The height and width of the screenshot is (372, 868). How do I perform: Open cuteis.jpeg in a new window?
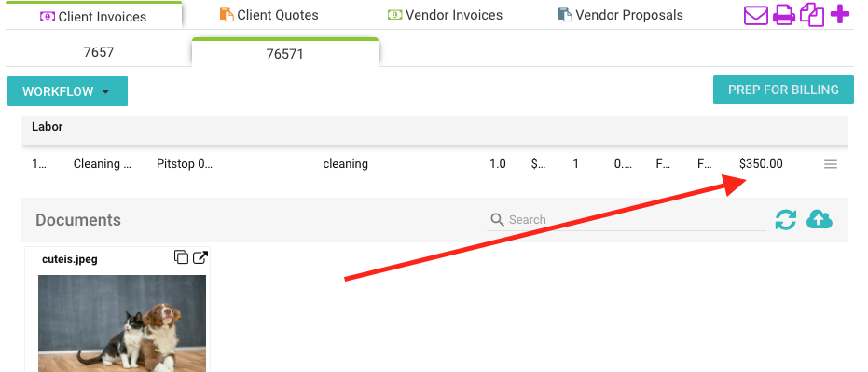click(x=200, y=257)
